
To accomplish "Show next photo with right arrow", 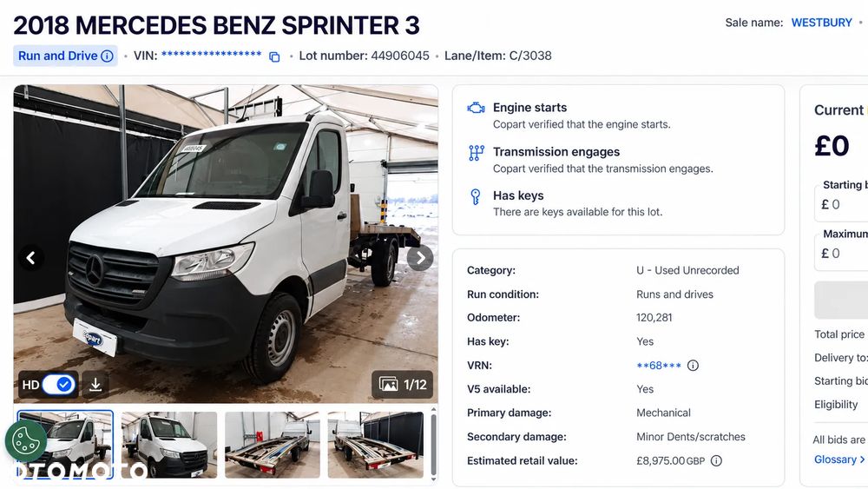I will click(420, 257).
